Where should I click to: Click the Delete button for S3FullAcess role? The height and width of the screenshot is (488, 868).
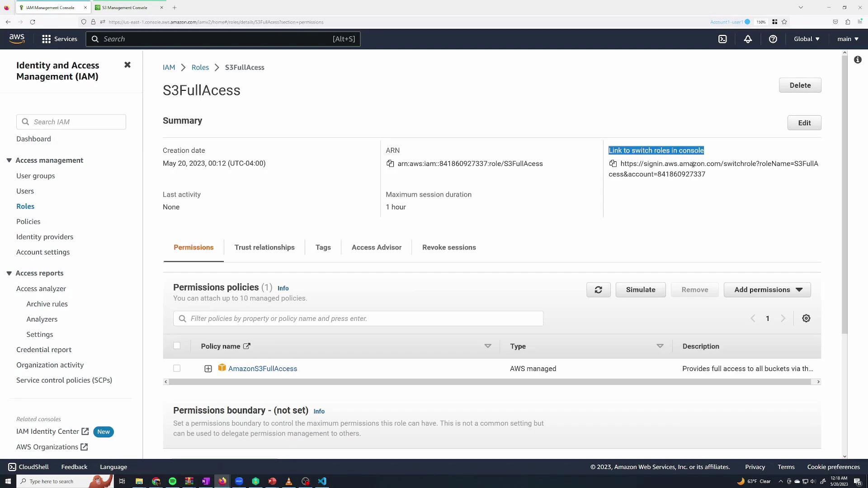pos(800,85)
